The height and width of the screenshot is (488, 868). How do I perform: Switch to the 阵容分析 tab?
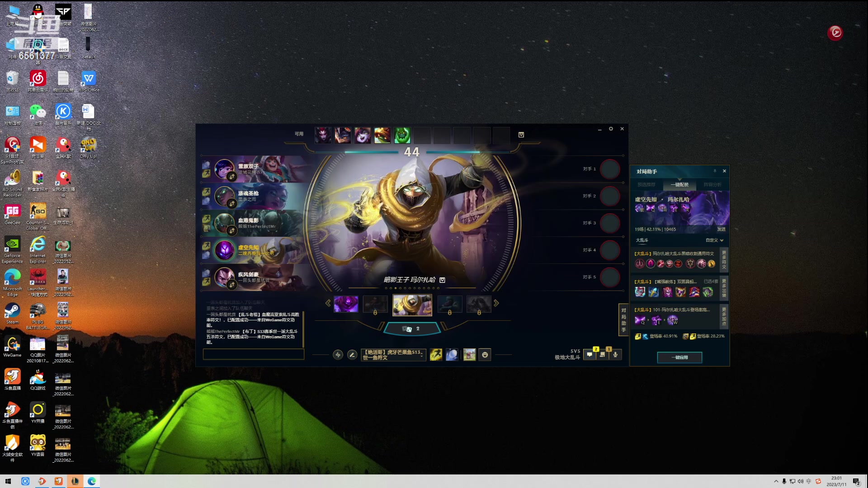coord(712,185)
